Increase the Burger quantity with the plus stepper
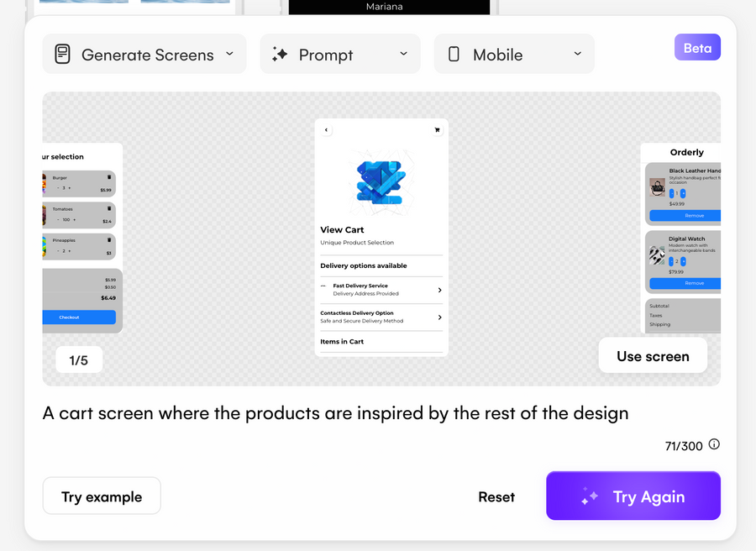 [68, 188]
